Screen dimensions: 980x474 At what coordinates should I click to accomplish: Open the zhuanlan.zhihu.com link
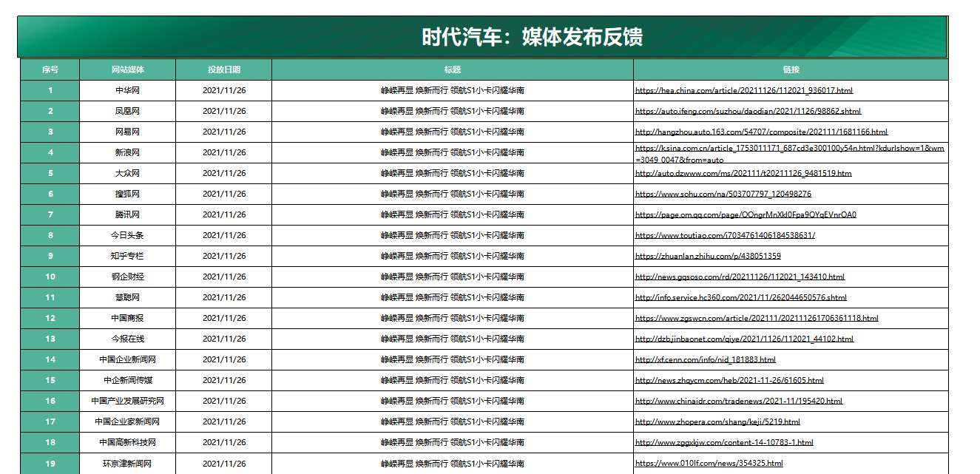708,256
